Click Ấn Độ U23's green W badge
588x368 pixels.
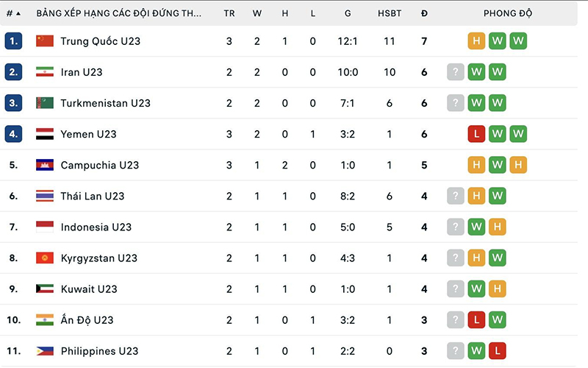pyautogui.click(x=498, y=319)
